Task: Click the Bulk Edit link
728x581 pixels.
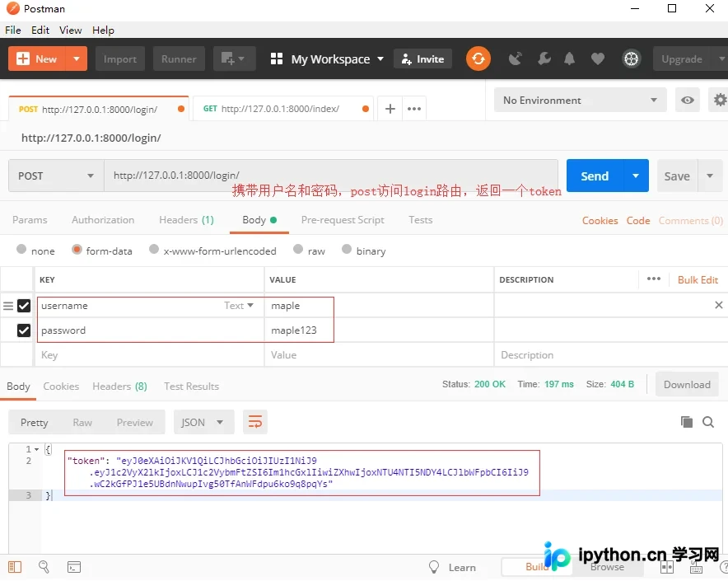Action: [x=698, y=279]
